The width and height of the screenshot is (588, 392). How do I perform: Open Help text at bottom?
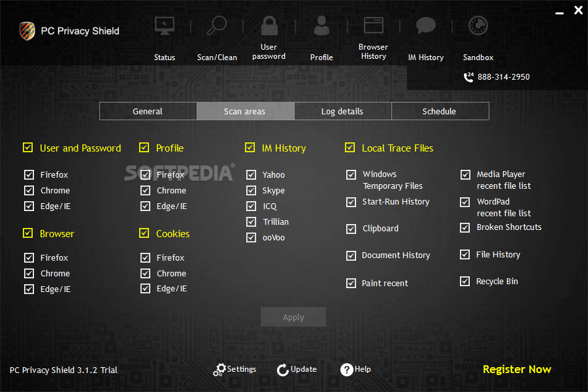tap(363, 369)
